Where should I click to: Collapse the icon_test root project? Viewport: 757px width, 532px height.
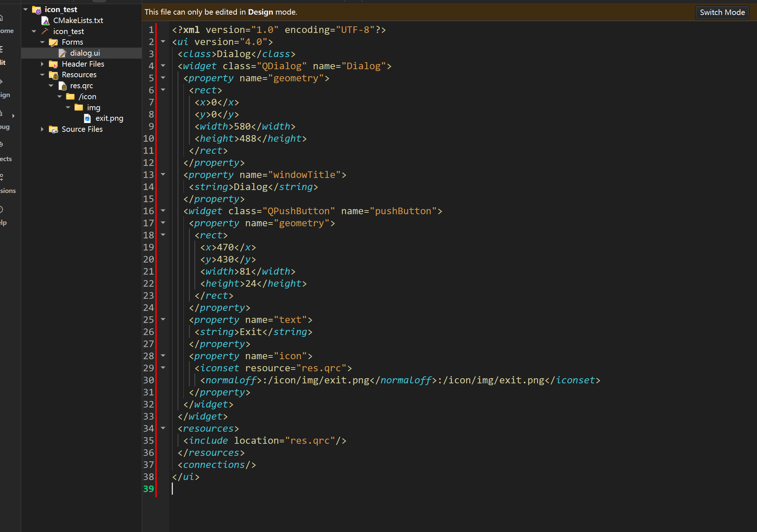26,9
